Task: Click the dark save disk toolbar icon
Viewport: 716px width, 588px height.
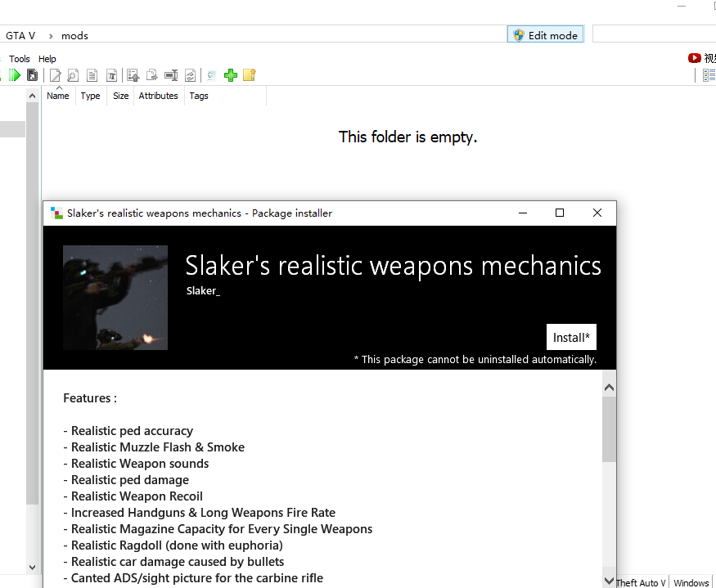Action: 32,75
